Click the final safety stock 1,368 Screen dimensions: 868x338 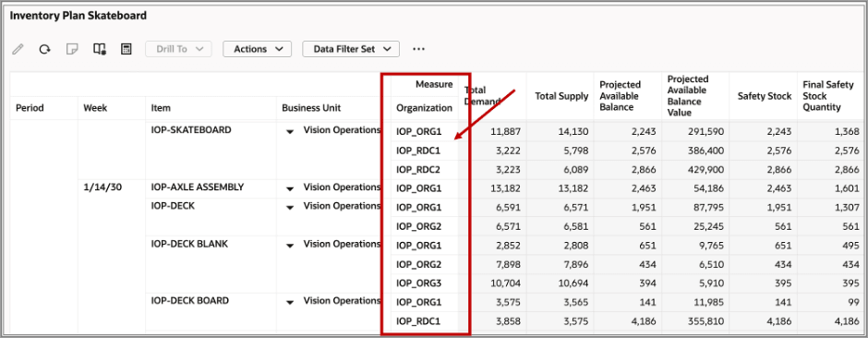coord(848,132)
